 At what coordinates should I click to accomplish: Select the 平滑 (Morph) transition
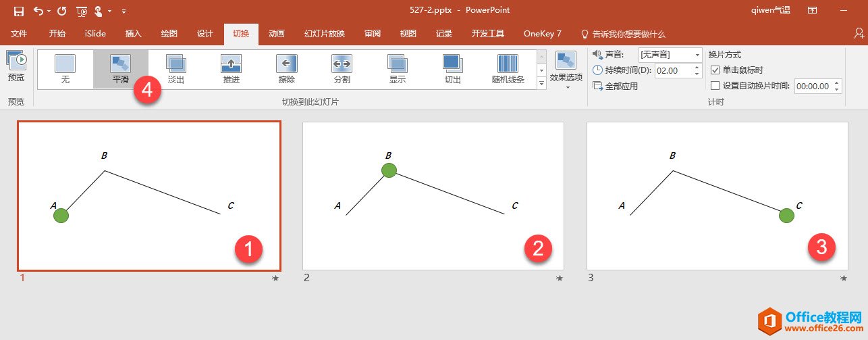click(120, 70)
